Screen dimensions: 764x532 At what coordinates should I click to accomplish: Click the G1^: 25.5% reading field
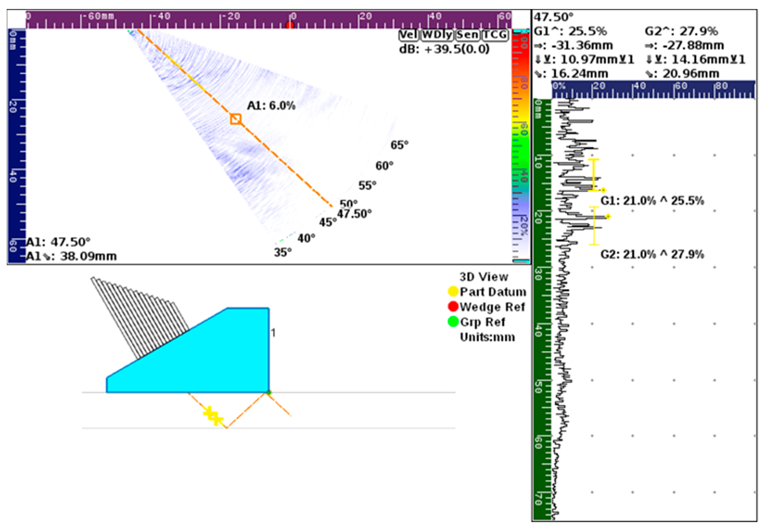pyautogui.click(x=570, y=31)
